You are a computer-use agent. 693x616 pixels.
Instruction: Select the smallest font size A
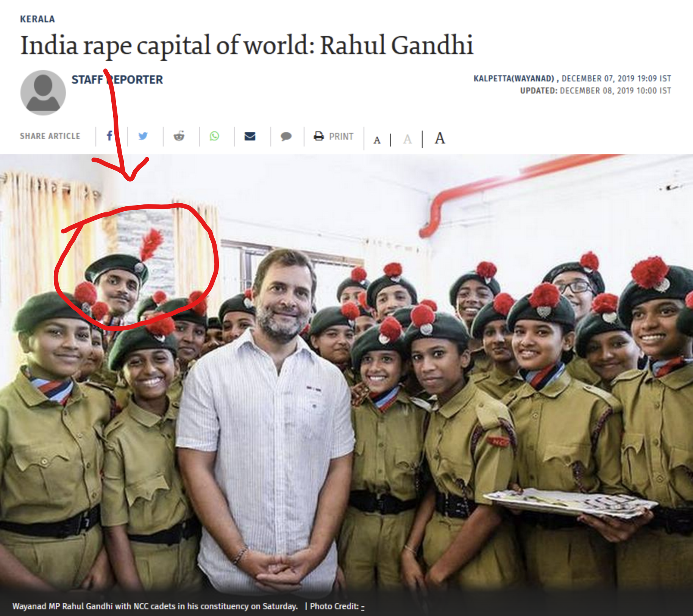(x=377, y=140)
